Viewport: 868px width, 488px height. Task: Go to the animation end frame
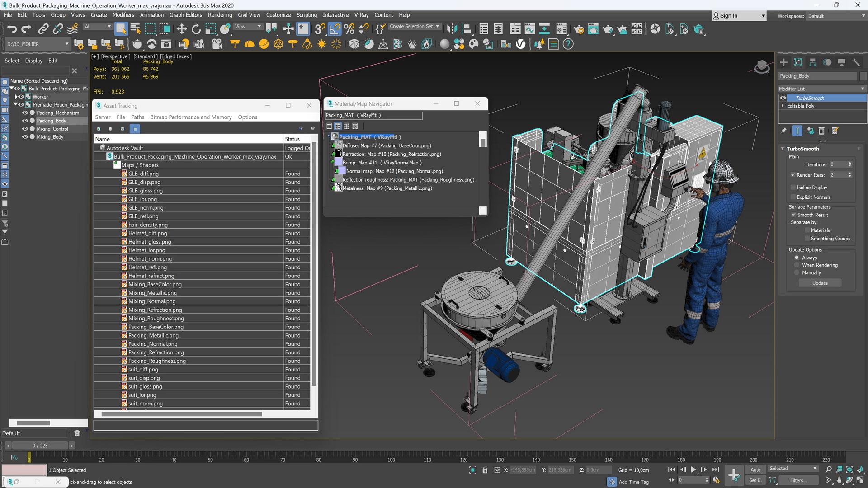click(716, 470)
